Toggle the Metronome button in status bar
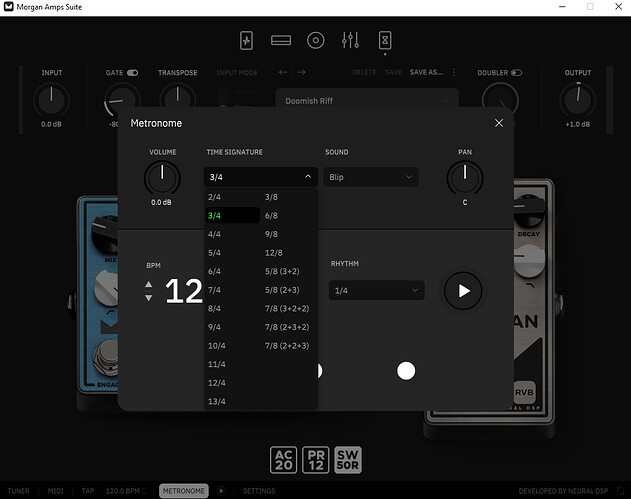The image size is (631, 499). 182,491
